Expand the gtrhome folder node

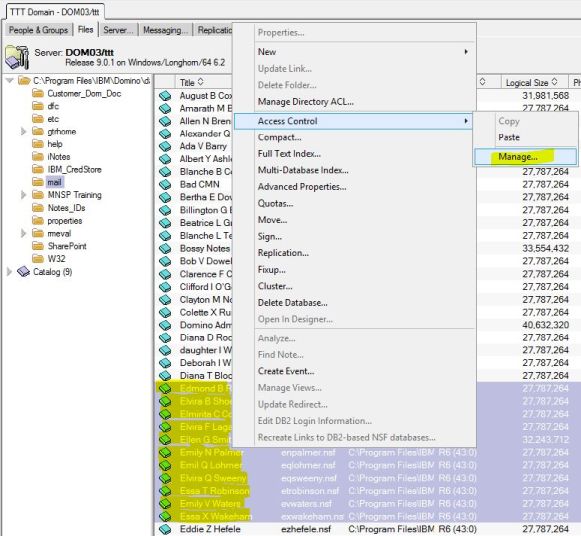(x=23, y=131)
